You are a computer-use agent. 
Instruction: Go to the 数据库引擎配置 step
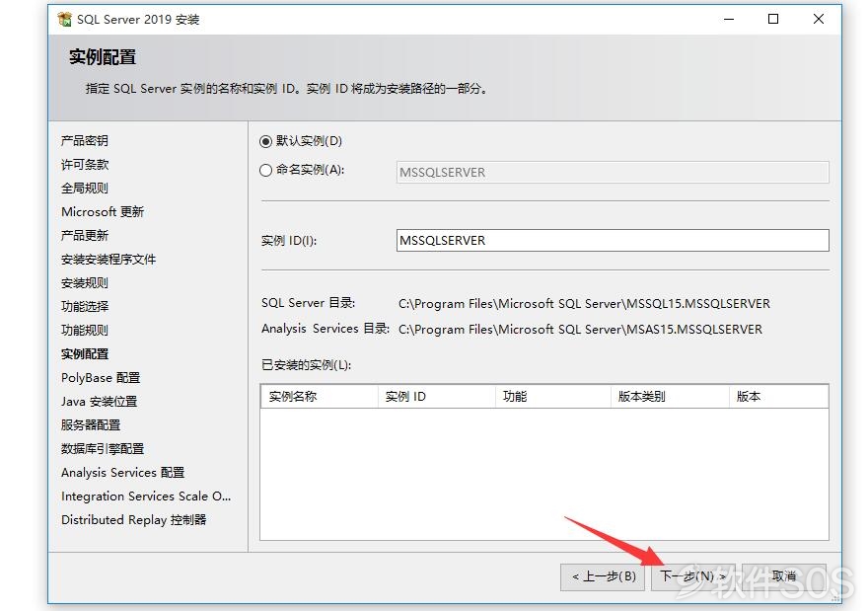coord(103,449)
